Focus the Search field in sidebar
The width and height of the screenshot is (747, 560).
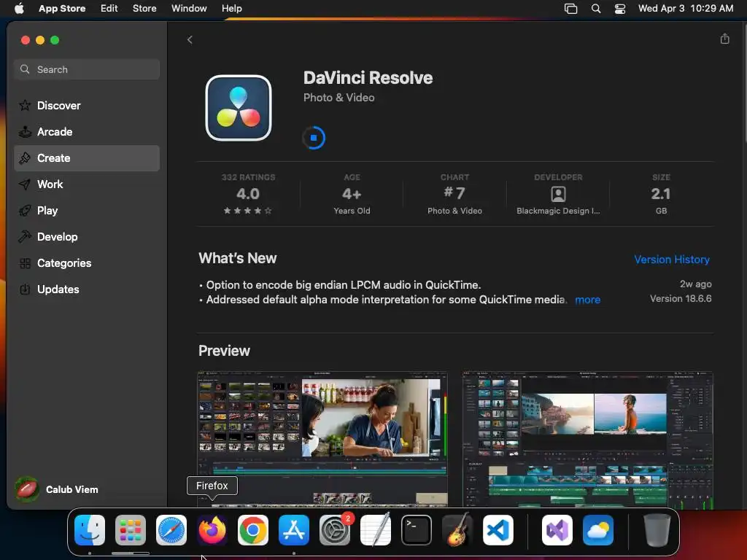pos(87,69)
